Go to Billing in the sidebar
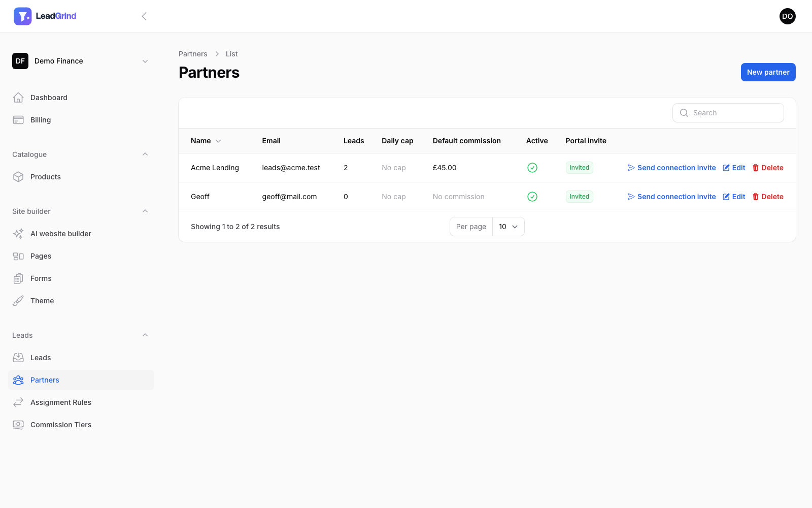Viewport: 812px width, 508px height. coord(81,120)
